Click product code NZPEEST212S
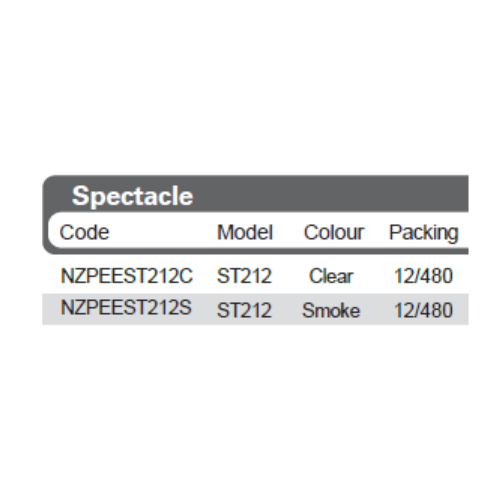 point(126,307)
